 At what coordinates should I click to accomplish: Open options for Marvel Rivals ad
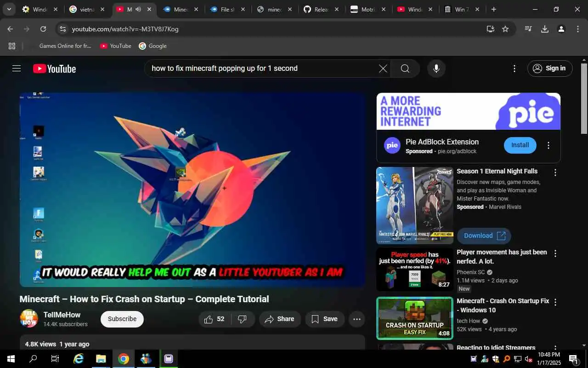(555, 172)
